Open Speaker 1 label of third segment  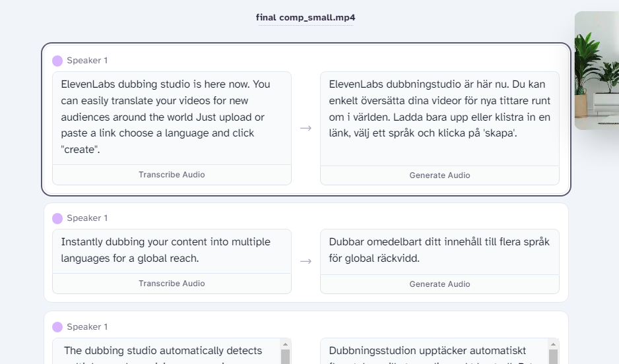coord(87,327)
